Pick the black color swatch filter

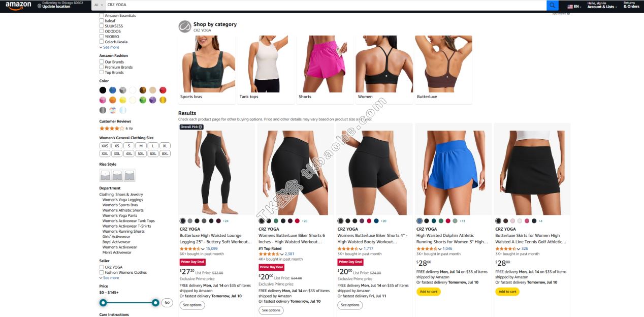[x=103, y=90]
